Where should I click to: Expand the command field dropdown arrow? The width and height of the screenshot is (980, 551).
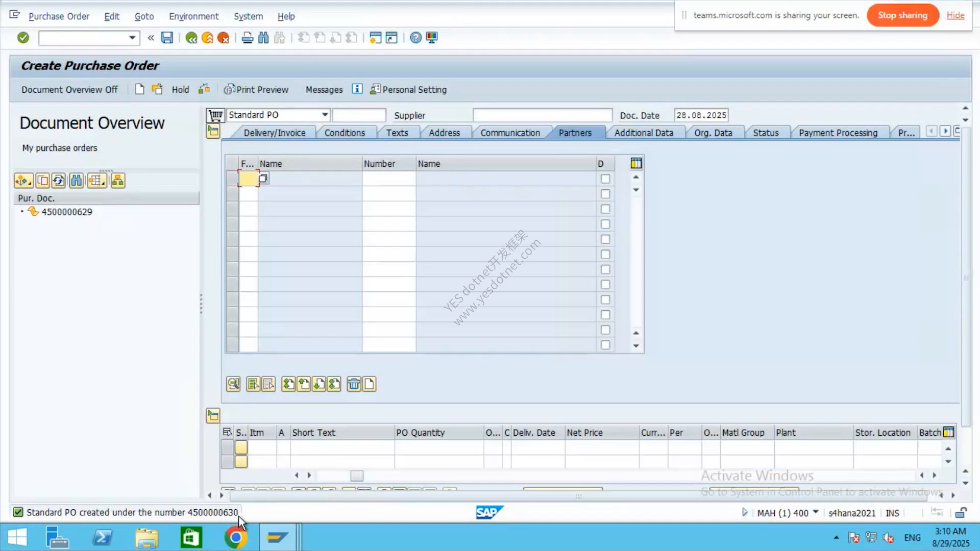click(132, 38)
